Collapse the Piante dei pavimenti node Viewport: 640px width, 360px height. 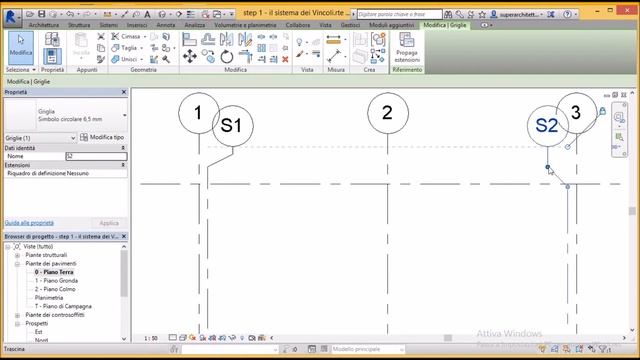pos(18,264)
